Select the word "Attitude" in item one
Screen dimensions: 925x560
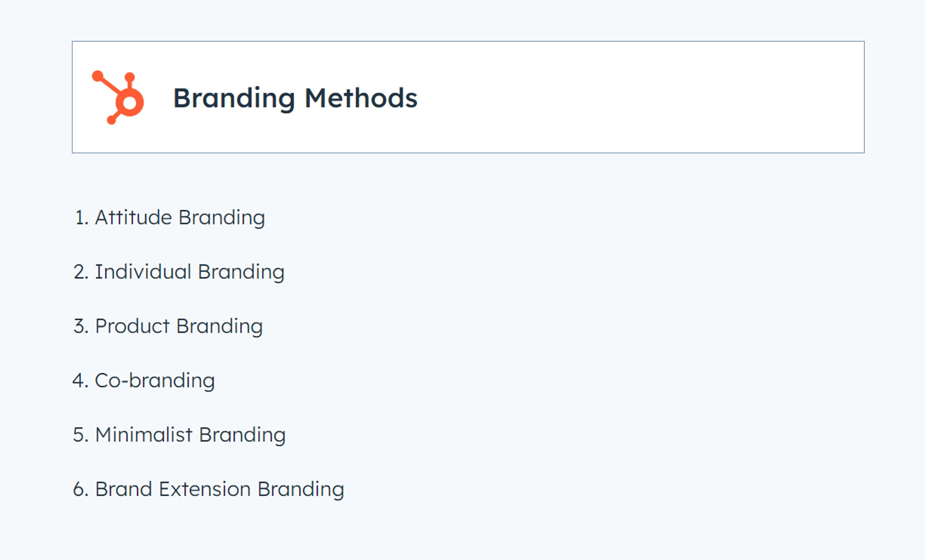tap(133, 218)
